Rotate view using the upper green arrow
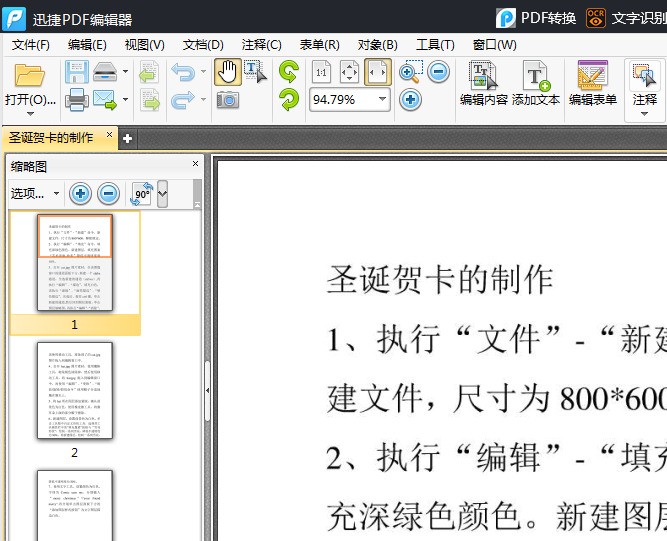The height and width of the screenshot is (541, 667). [288, 71]
